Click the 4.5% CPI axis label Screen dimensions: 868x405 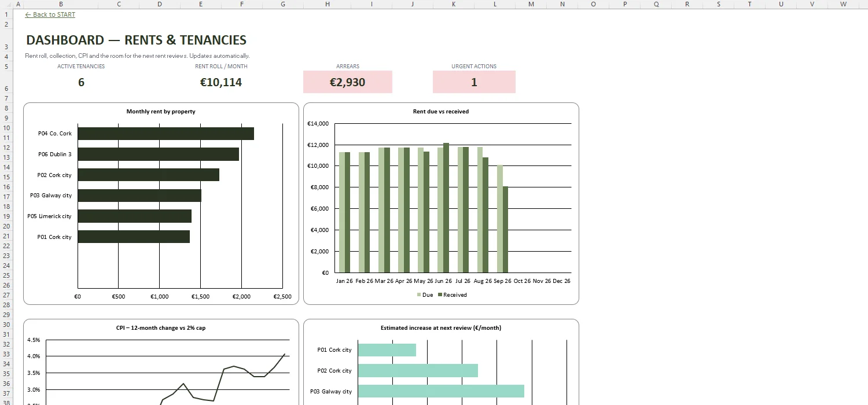(34, 340)
